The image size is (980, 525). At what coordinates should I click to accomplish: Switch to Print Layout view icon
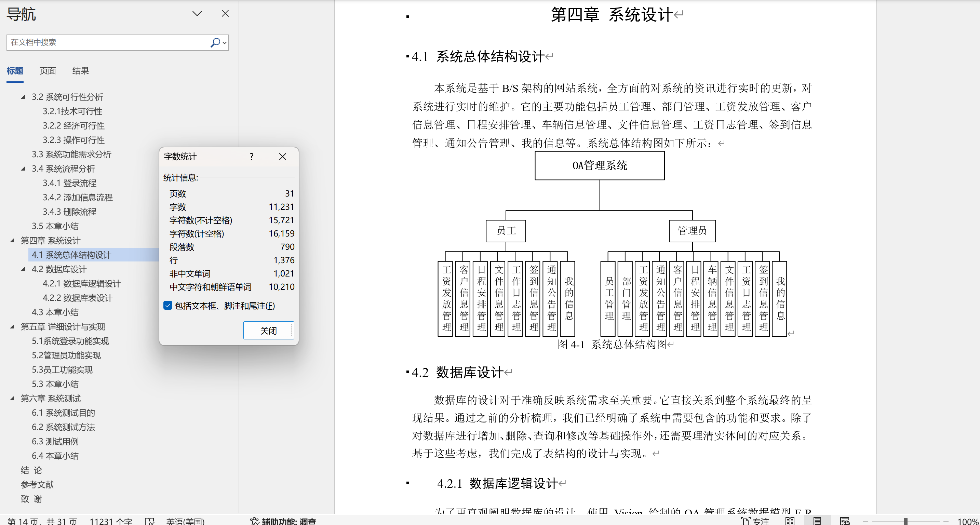click(x=817, y=521)
